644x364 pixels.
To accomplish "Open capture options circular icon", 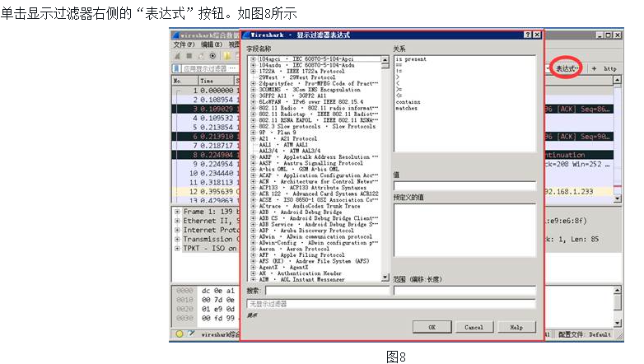I will [212, 56].
